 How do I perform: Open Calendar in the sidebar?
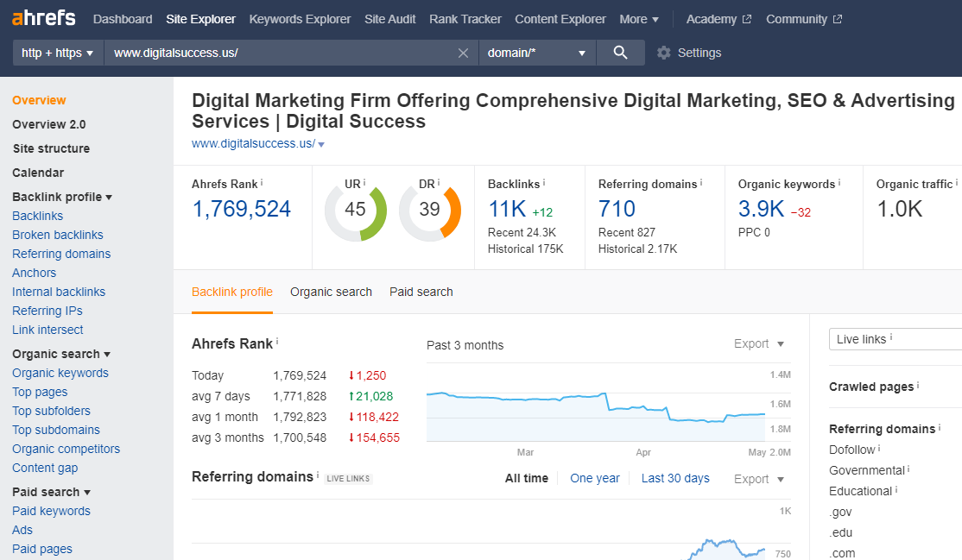point(38,173)
